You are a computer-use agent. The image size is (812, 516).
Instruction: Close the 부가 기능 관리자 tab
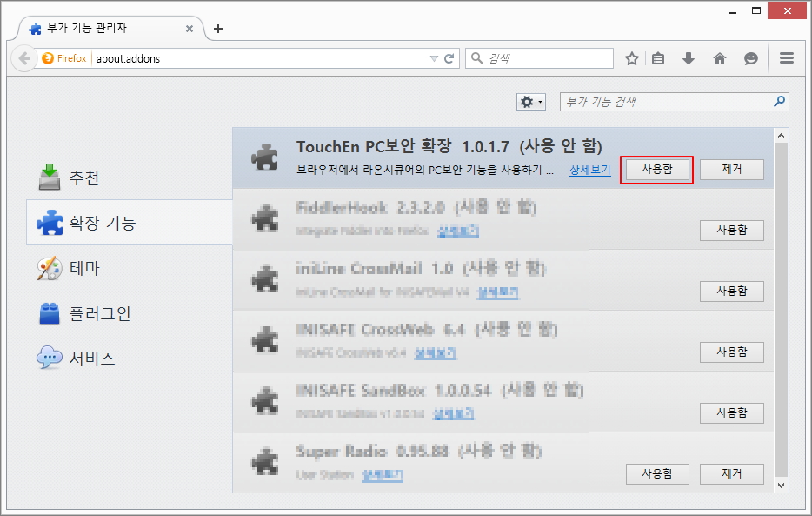(x=190, y=29)
